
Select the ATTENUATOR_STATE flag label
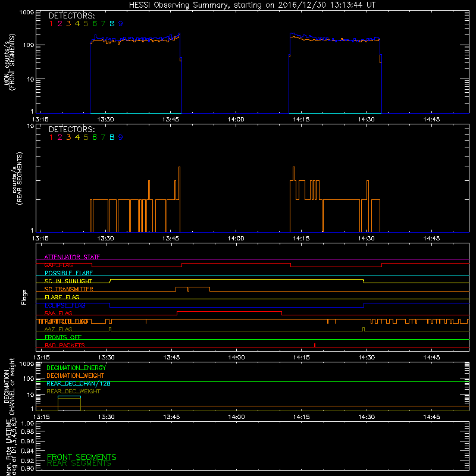coord(72,257)
